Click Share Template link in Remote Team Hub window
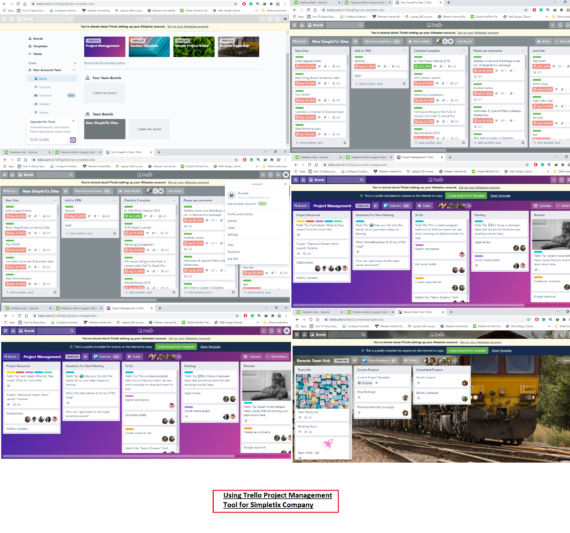The width and height of the screenshot is (570, 533). tap(502, 351)
